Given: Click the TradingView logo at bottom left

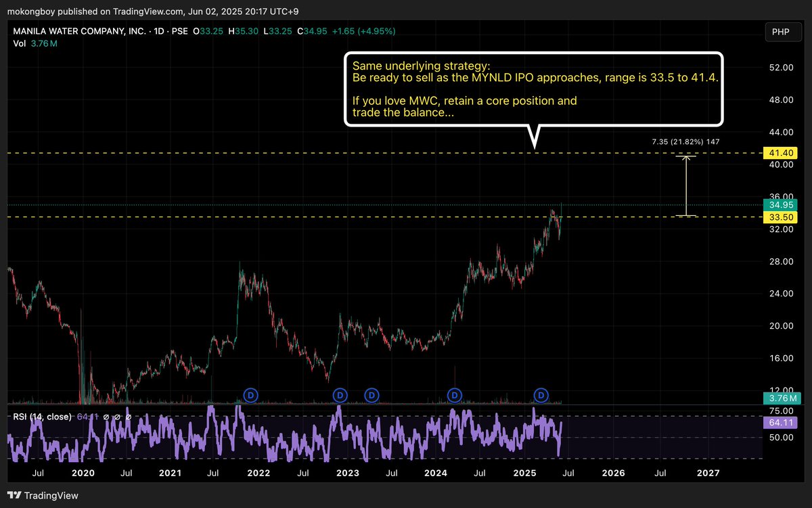Looking at the screenshot, I should (43, 495).
